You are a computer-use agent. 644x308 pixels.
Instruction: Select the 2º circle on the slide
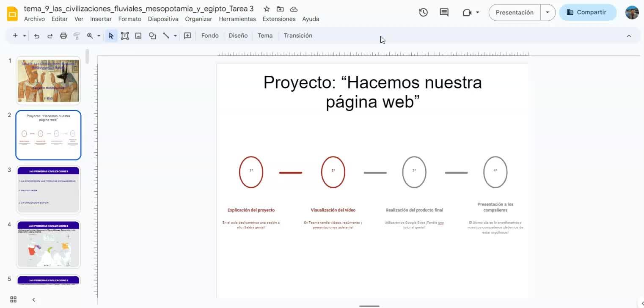(x=333, y=172)
